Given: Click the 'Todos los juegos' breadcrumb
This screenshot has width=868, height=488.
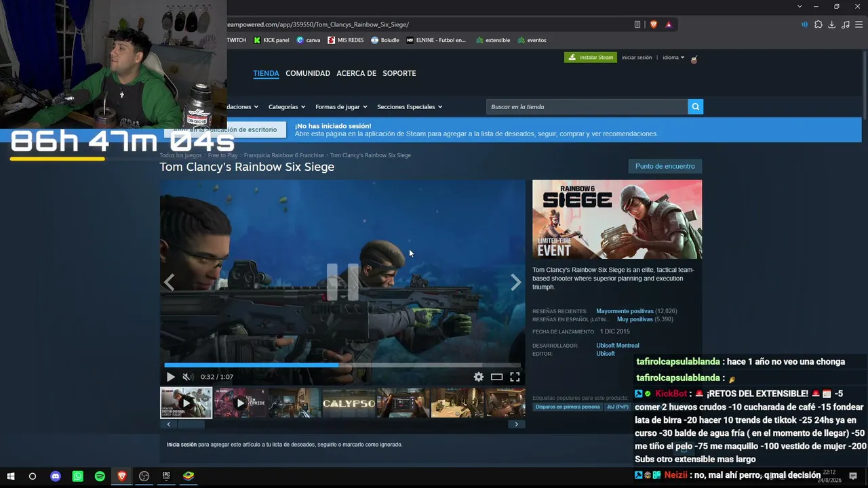Looking at the screenshot, I should tap(180, 155).
